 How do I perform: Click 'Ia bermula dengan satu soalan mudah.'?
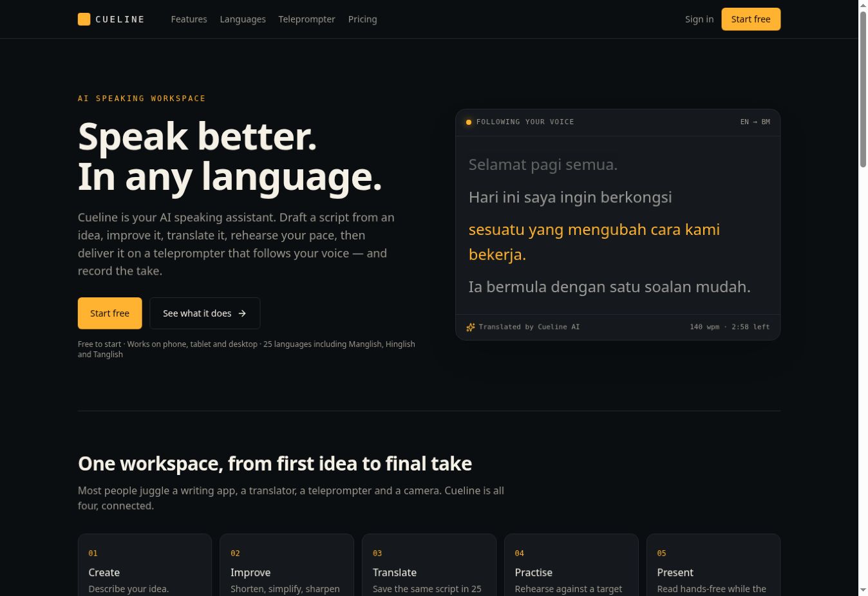[x=609, y=286]
